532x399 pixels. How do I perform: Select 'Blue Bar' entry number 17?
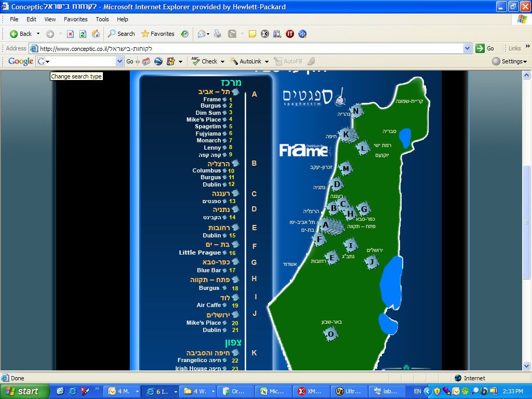[x=216, y=270]
